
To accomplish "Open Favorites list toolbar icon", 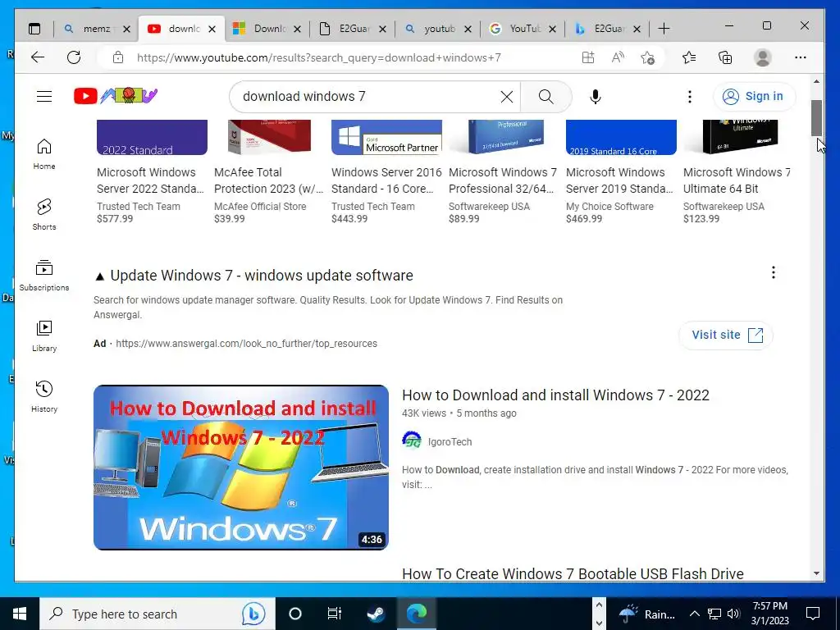I will [x=689, y=57].
